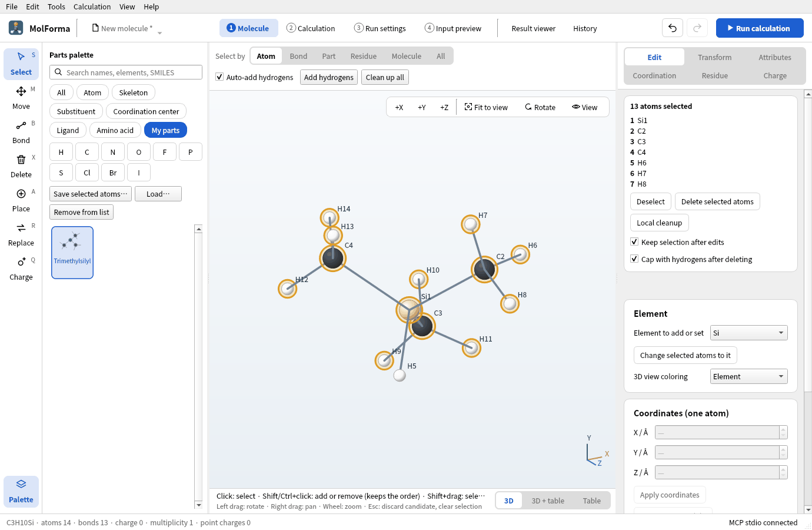Open the Palette panel icon
The image size is (812, 530).
tap(21, 484)
